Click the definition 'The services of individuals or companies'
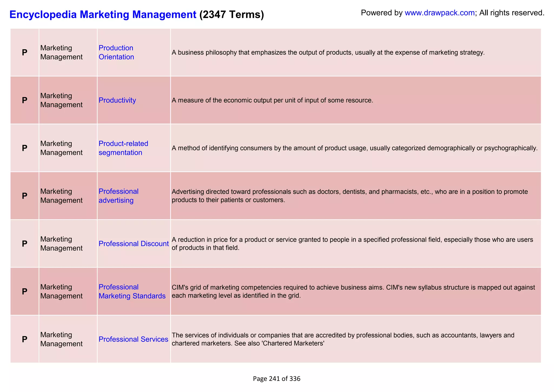The image size is (554, 392). 343,339
